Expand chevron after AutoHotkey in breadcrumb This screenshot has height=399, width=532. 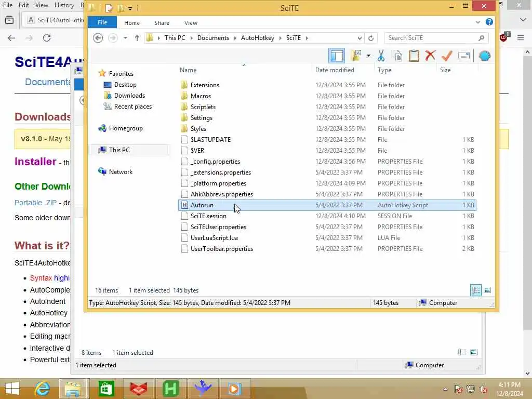click(280, 38)
